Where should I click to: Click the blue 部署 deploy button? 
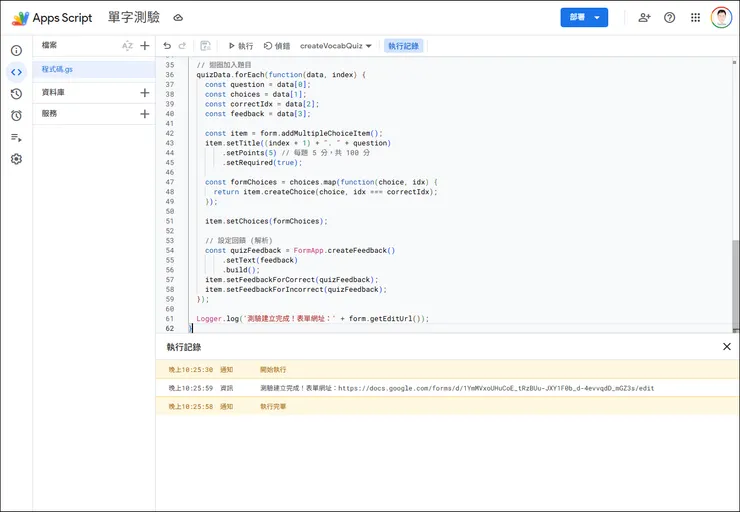[x=584, y=17]
